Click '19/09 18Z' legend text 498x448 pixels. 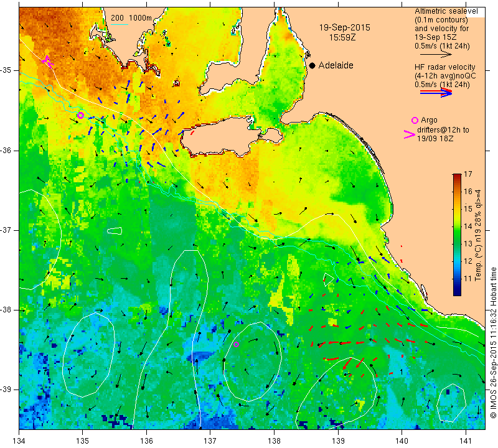point(435,139)
